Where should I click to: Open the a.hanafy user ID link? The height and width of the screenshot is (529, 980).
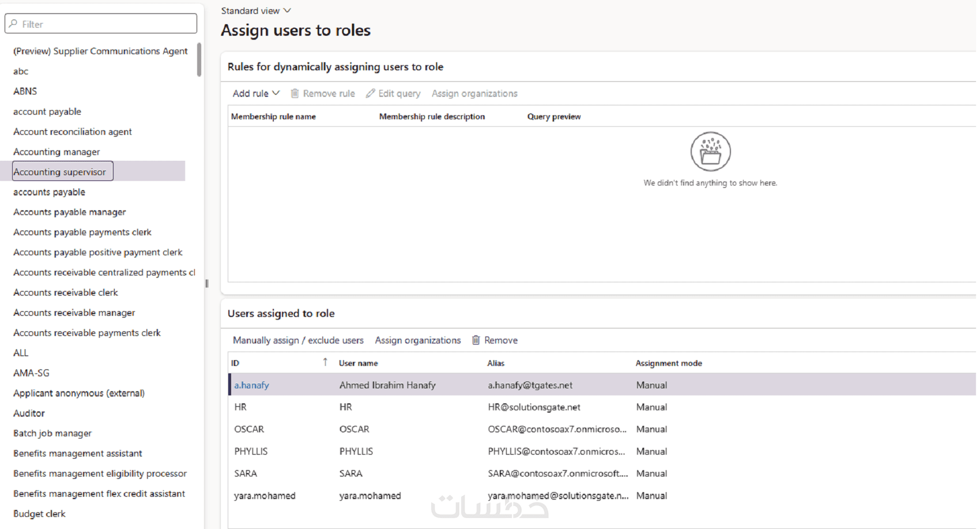click(251, 386)
